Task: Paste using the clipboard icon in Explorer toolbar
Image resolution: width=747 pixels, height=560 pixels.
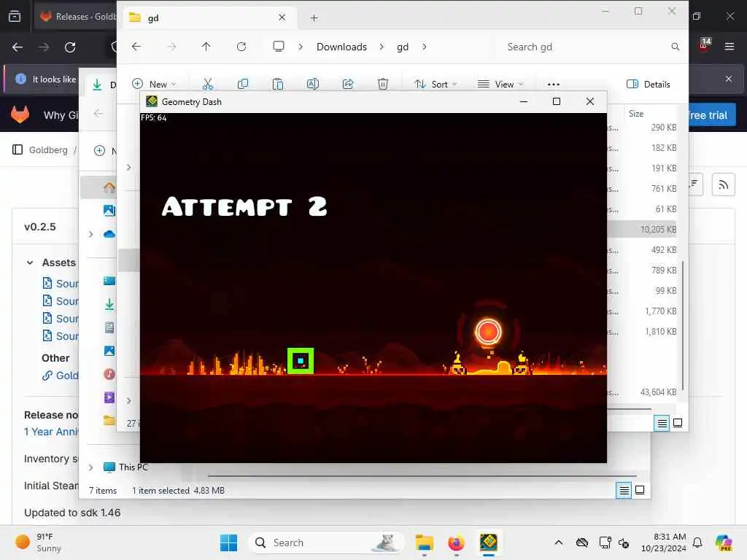Action: (278, 85)
